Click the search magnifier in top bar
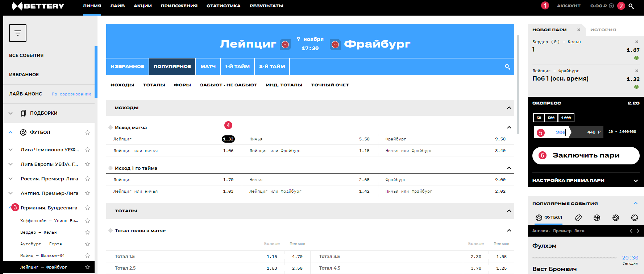This screenshot has height=274, width=644. 631,6
